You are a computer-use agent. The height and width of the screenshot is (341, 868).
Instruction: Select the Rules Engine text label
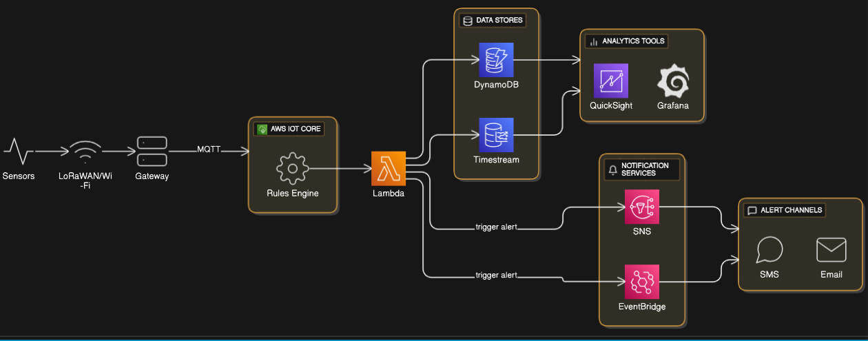click(x=293, y=194)
